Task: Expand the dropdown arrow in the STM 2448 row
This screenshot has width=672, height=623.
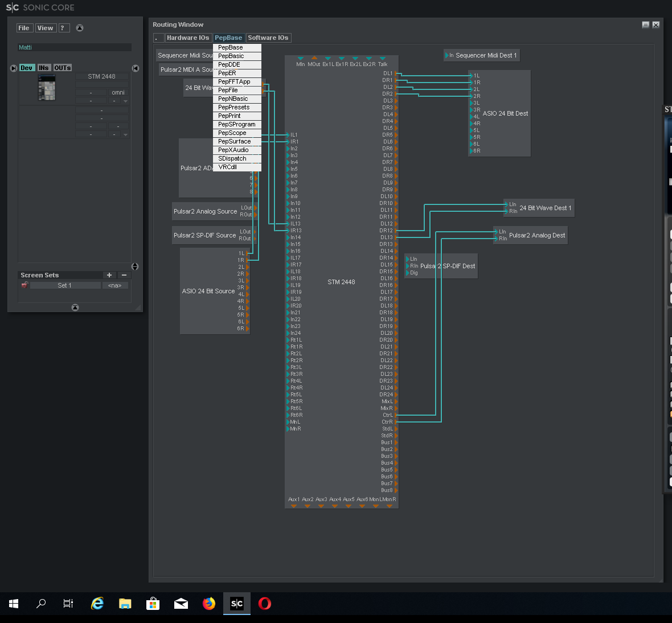Action: [125, 101]
